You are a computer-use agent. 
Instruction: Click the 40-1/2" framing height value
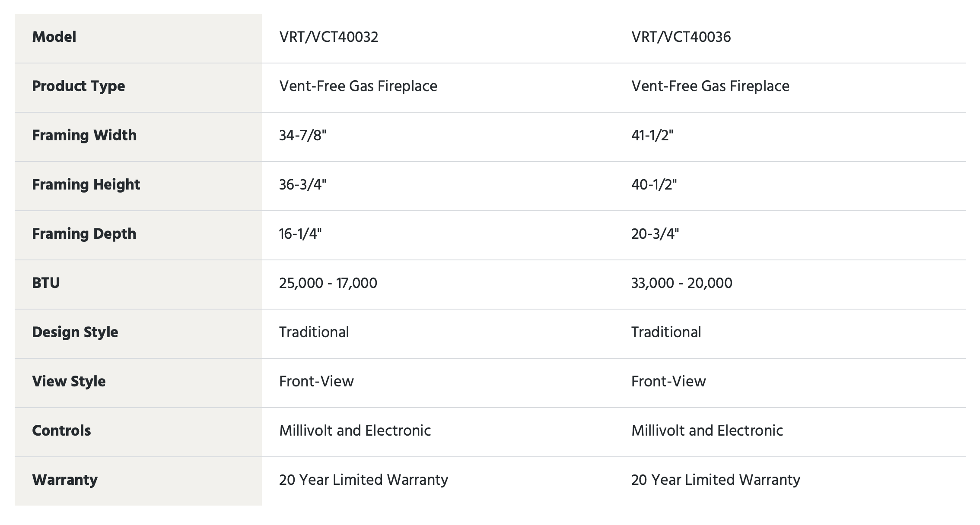point(654,185)
